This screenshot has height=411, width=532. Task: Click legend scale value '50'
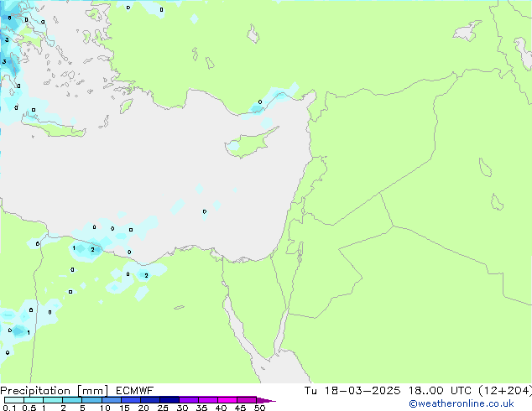[259, 408]
